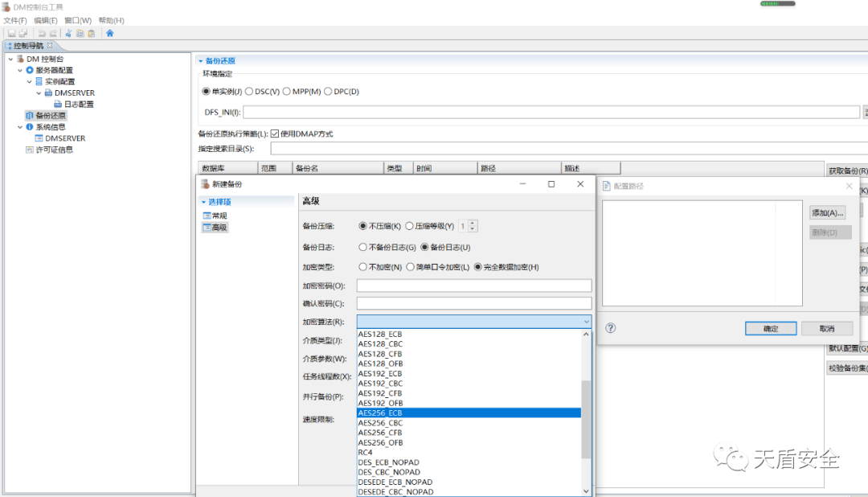This screenshot has height=497, width=868.
Task: Toggle the 使用DMAP方式 checkbox
Action: [x=275, y=133]
